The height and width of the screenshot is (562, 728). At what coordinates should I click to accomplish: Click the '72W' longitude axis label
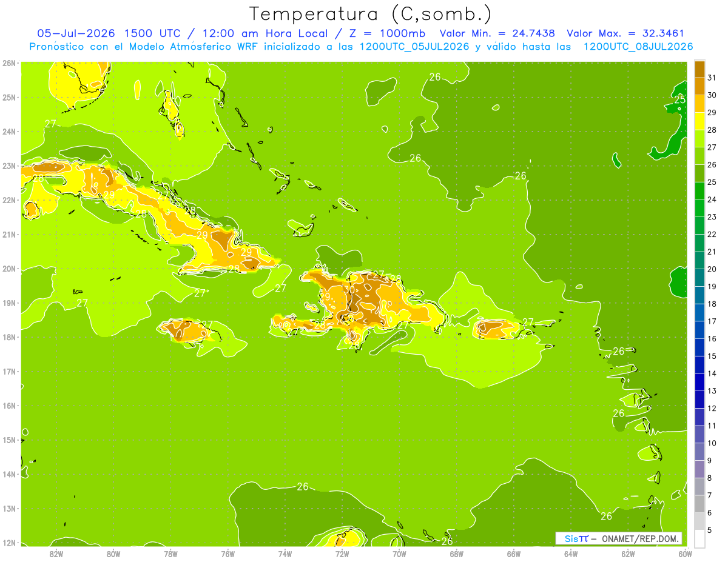pos(342,554)
